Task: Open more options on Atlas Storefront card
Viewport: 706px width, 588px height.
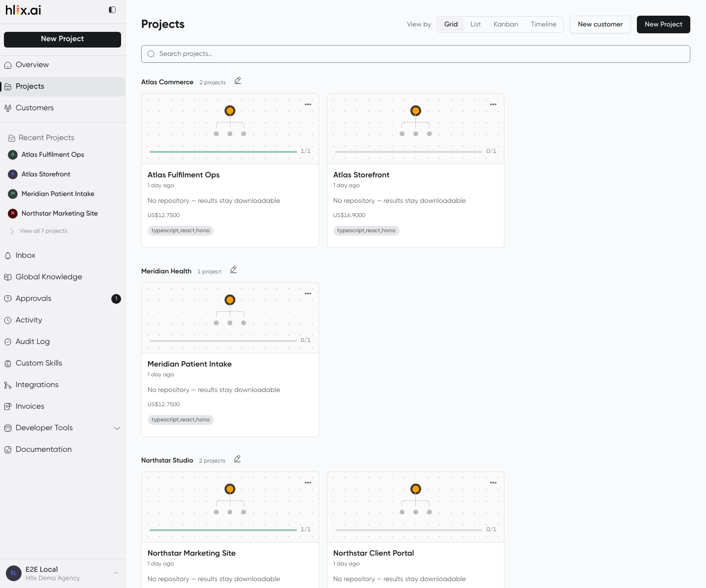Action: pos(493,104)
